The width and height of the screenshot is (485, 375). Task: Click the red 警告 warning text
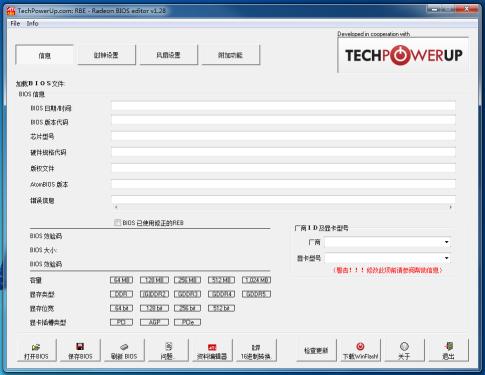tap(388, 270)
